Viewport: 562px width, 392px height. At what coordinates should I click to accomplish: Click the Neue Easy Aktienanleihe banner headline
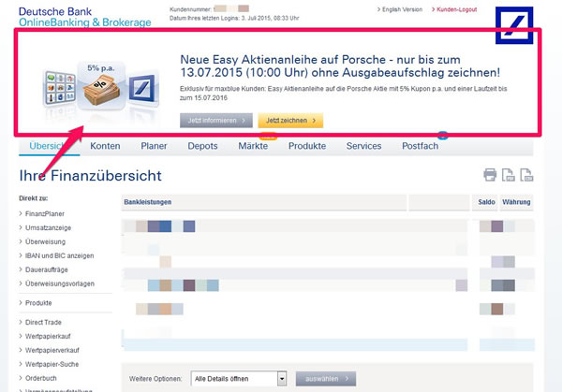click(x=340, y=65)
